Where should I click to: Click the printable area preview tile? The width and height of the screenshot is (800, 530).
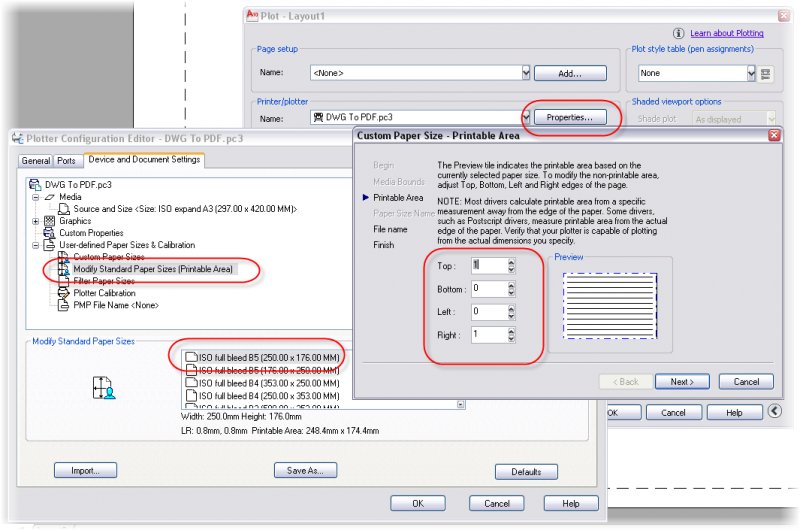(x=610, y=306)
